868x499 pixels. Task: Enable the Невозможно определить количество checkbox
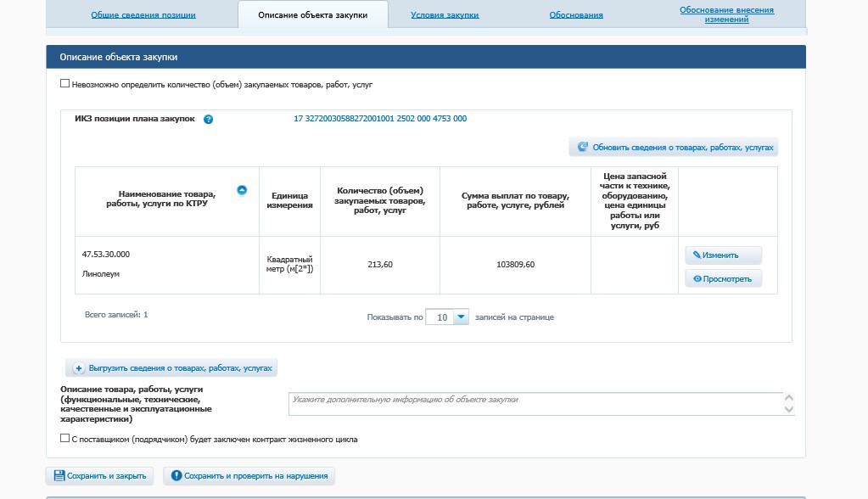65,84
